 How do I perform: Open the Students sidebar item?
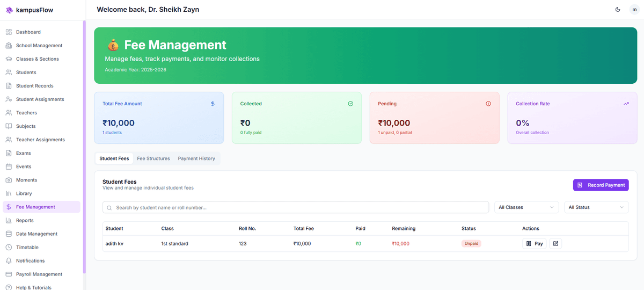coord(41,73)
